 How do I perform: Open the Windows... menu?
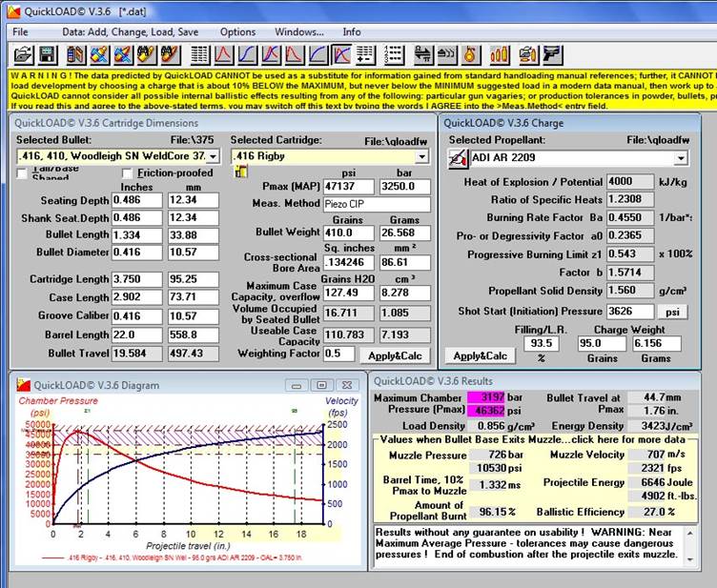tap(299, 32)
